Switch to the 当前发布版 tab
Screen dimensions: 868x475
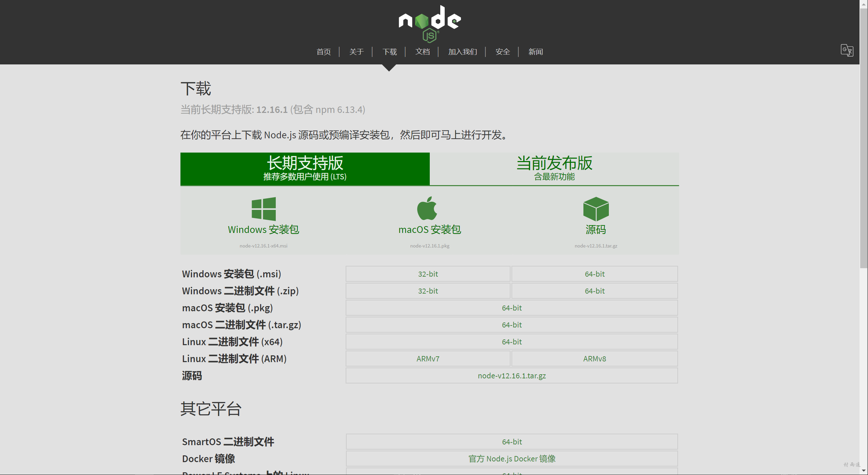pyautogui.click(x=554, y=169)
